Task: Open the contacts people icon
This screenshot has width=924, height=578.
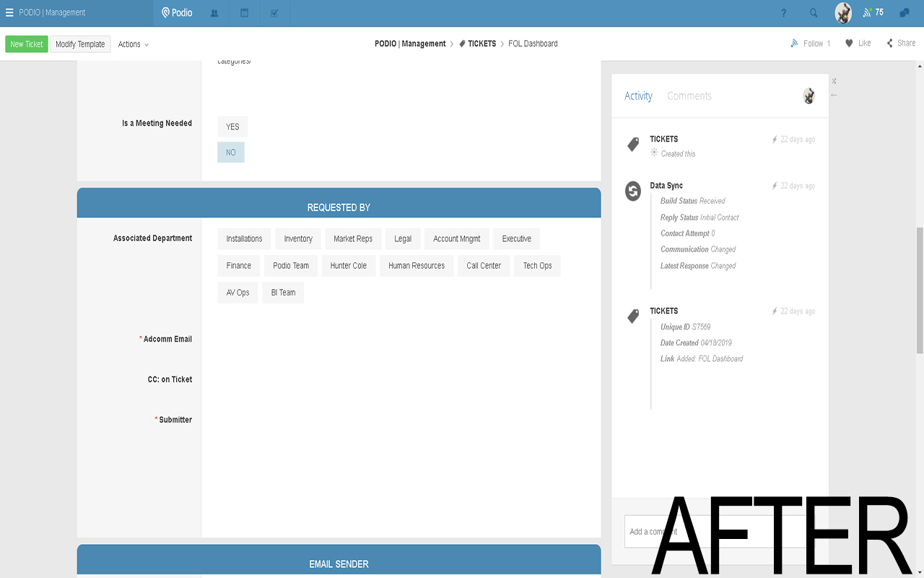Action: pyautogui.click(x=214, y=13)
